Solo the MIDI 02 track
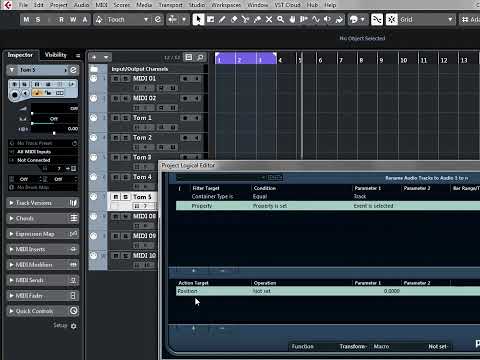 click(125, 98)
